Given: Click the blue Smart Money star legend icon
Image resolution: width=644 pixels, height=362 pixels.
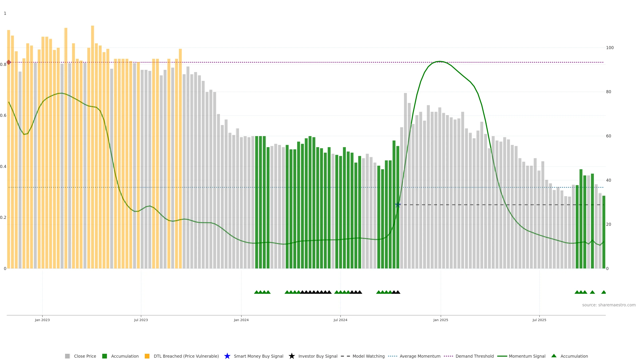Looking at the screenshot, I should (x=227, y=356).
